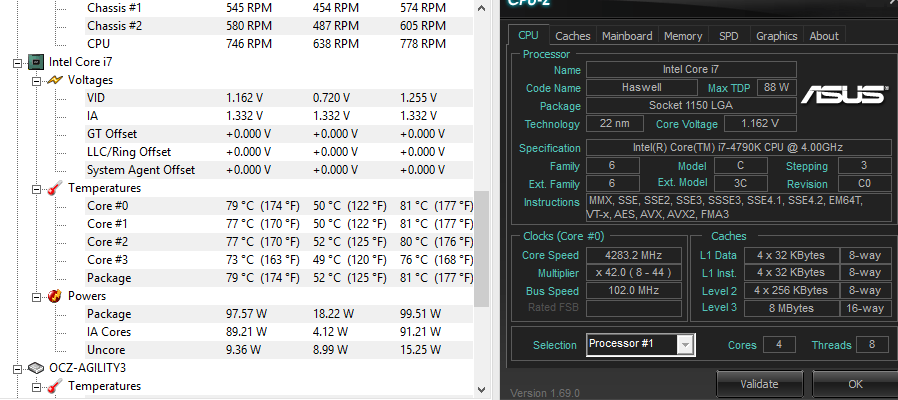
Task: Click the vertical scrollbar thumb of the sensor list
Action: point(482,248)
